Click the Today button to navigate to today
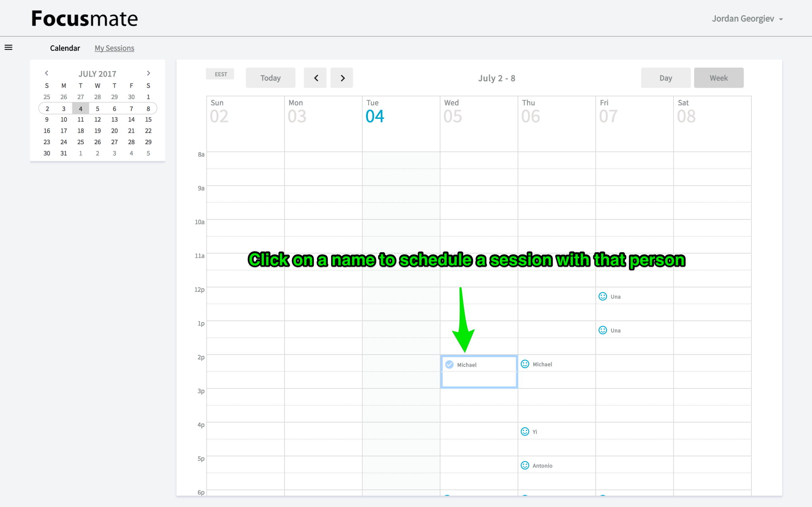The height and width of the screenshot is (507, 812). [270, 78]
